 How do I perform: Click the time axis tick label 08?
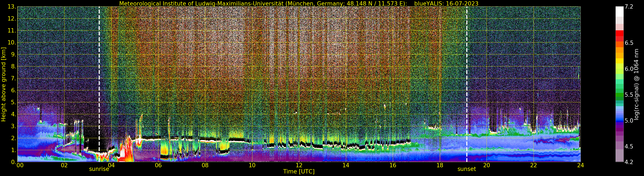click(x=205, y=165)
